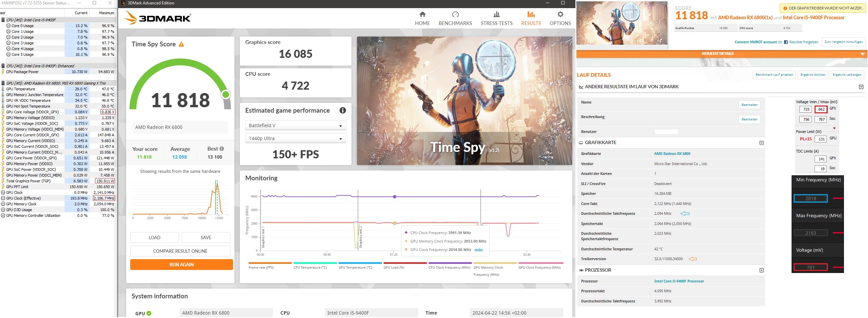This screenshot has width=868, height=318.
Task: Click the 3DMark logo
Action: [158, 18]
